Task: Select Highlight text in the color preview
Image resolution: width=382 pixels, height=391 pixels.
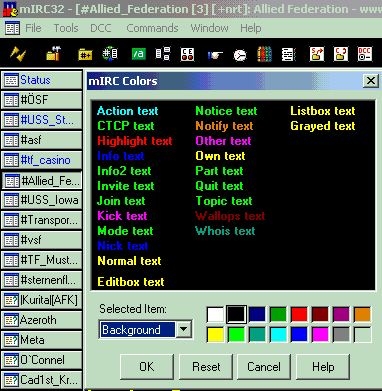Action: [135, 141]
